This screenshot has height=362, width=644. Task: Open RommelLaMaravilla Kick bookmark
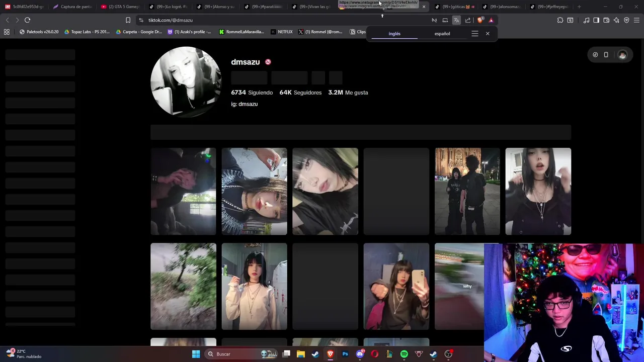pos(242,32)
